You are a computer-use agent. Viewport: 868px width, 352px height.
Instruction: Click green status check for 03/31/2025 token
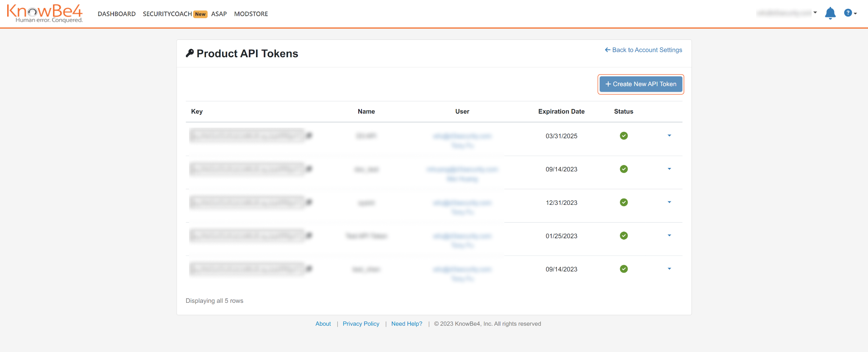click(623, 136)
